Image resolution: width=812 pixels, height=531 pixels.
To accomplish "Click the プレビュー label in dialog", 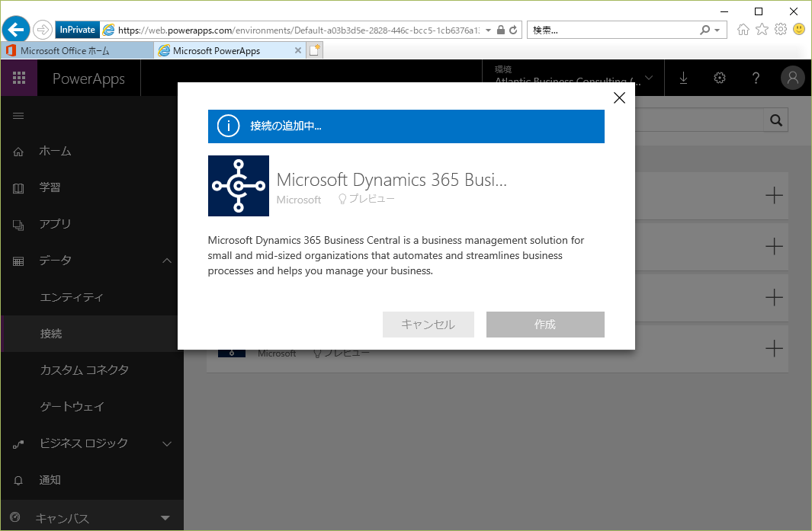I will pos(372,199).
